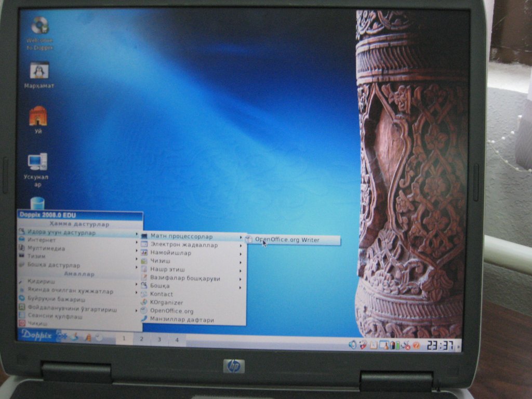Viewport: 532px width, 399px height.
Task: Click the submenu arrow beside Фойдаланувчини ўзгартириш
Action: pos(137,310)
